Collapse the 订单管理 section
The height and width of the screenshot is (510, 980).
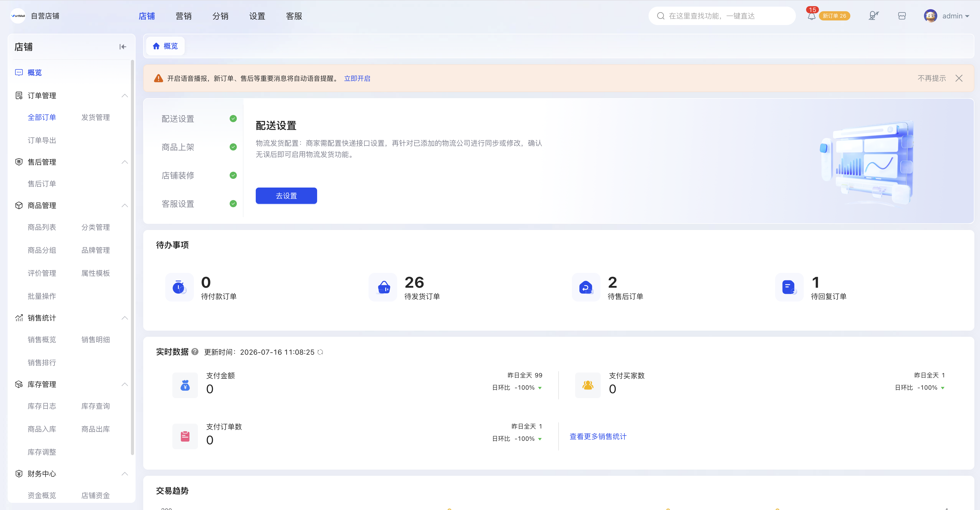(124, 95)
